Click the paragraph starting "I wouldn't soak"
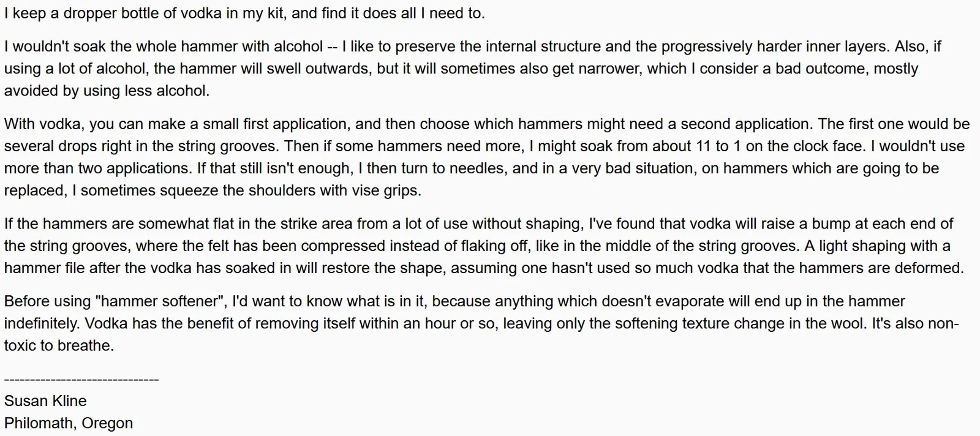Viewport: 980px width, 436px height. pos(473,69)
